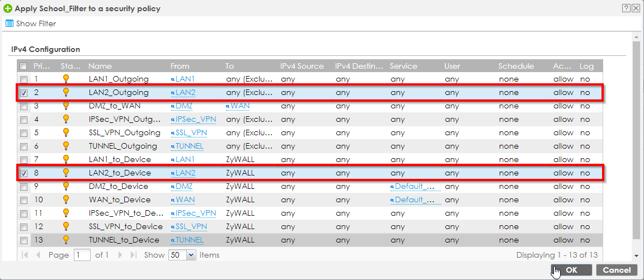Image resolution: width=644 pixels, height=280 pixels.
Task: Sort by the Name column header
Action: point(100,66)
